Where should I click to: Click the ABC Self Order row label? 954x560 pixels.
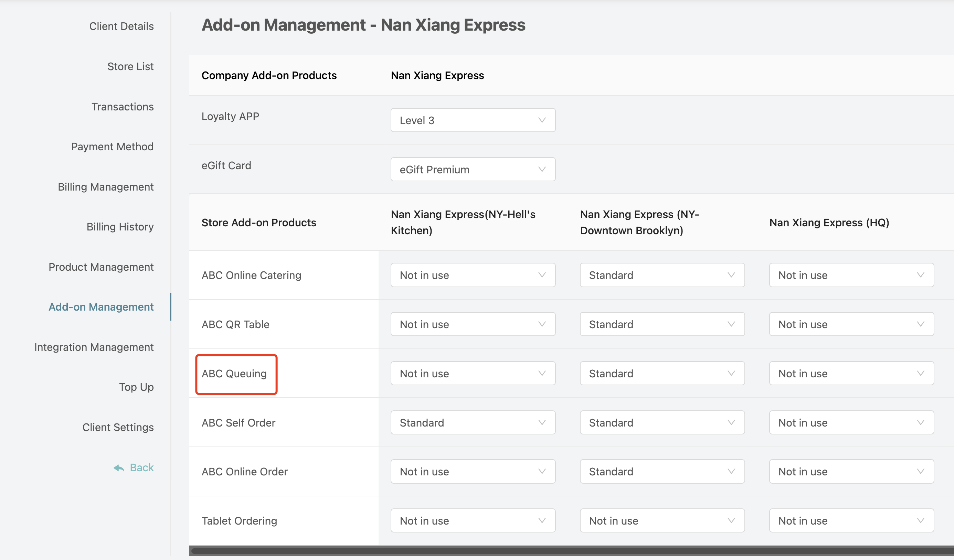(238, 423)
